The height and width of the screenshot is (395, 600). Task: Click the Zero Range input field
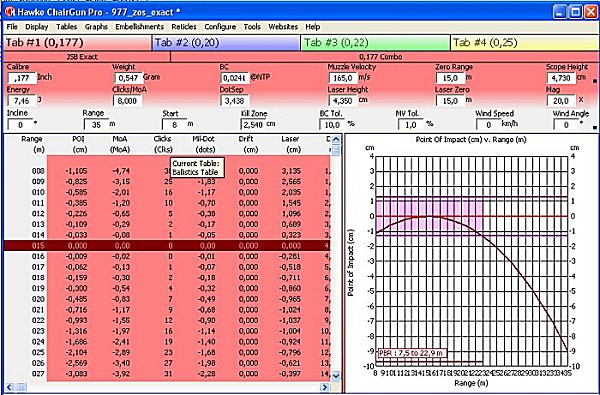coord(450,78)
